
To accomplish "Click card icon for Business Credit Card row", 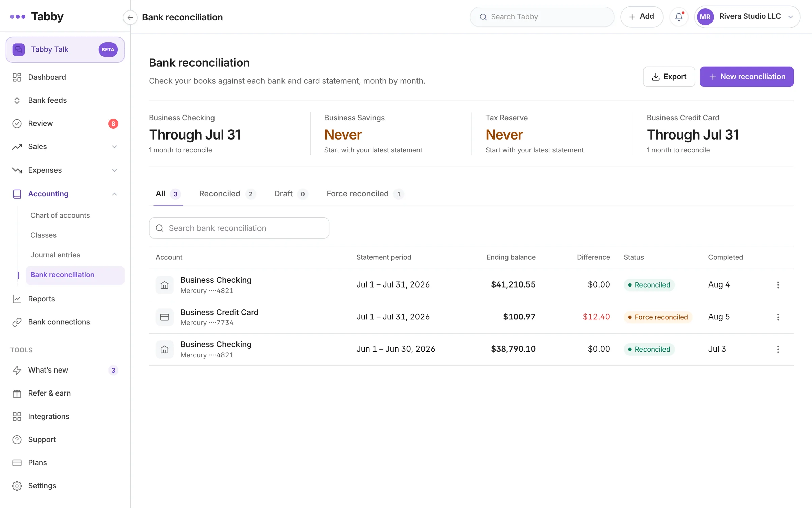I will tap(164, 317).
